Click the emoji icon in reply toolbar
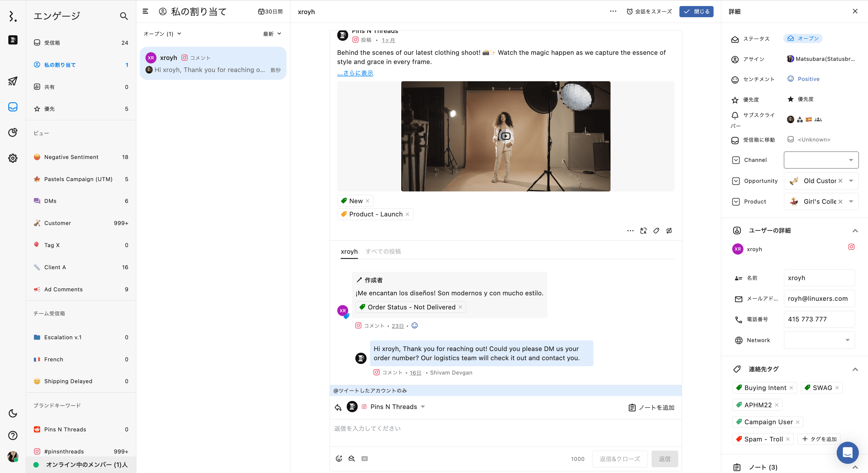Image resolution: width=868 pixels, height=473 pixels. click(339, 459)
